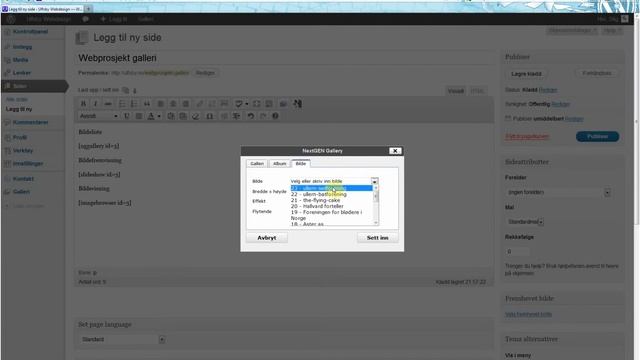Select '22 - ullern-bøttotning' list entry
640x360 pixels.
click(x=319, y=194)
